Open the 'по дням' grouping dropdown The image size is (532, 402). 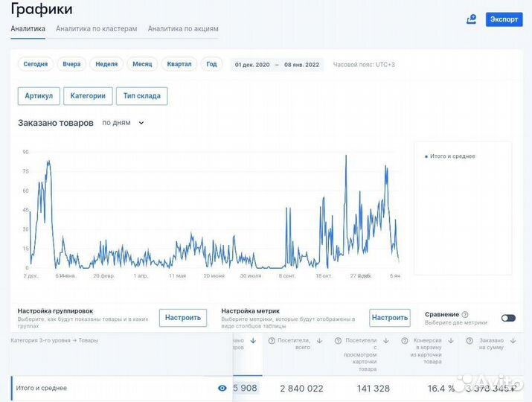[x=123, y=123]
